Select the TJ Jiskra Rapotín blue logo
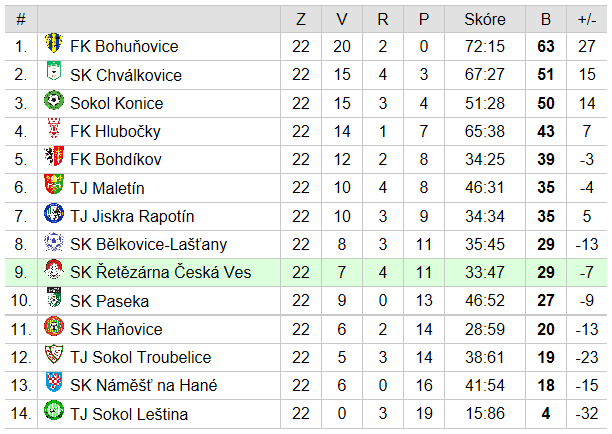The image size is (612, 434). pos(54,213)
